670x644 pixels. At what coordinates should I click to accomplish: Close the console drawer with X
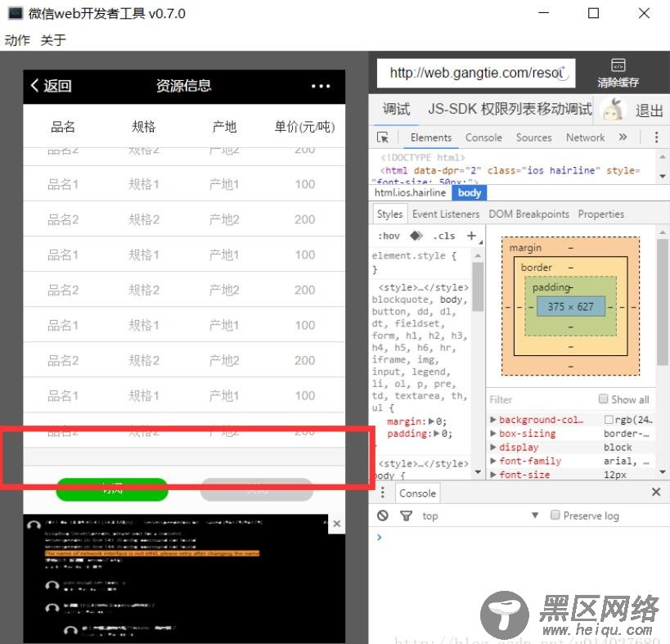pos(656,492)
